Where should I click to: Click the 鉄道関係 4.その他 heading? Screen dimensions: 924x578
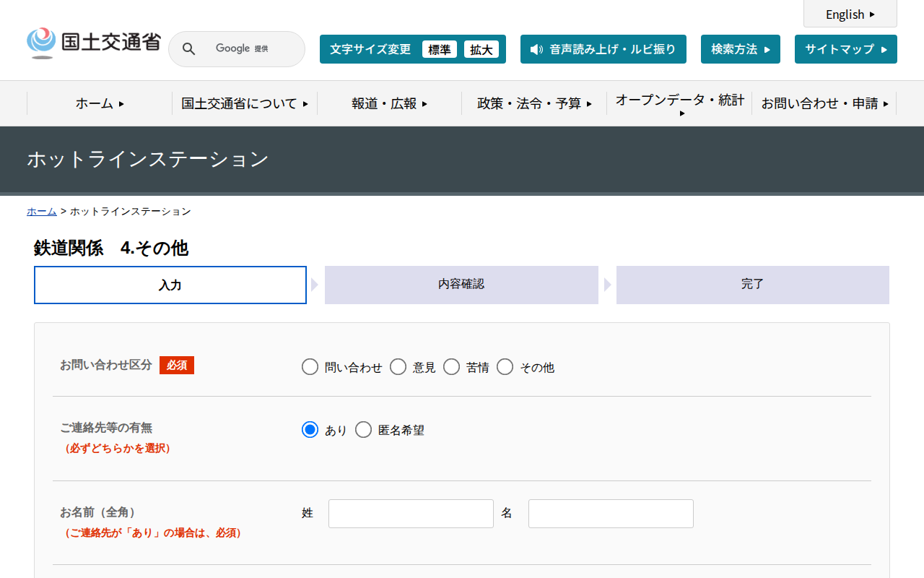[110, 248]
